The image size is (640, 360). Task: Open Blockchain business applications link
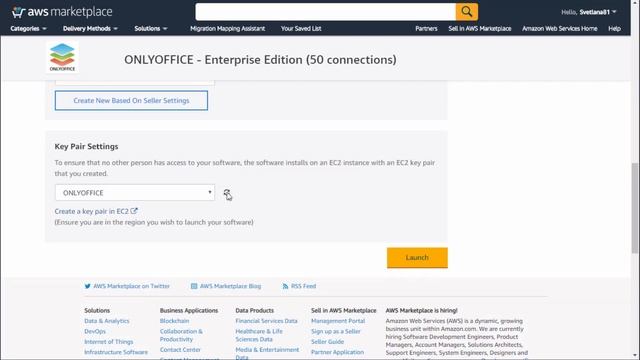(174, 321)
